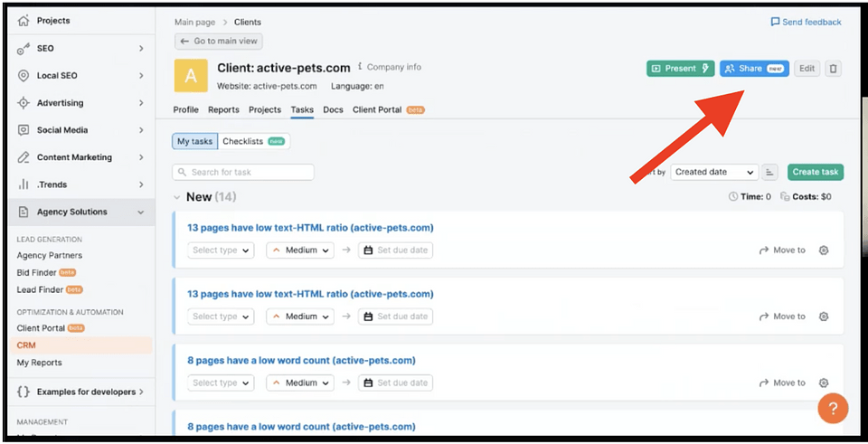Collapse the New tasks group
This screenshot has width=868, height=444.
pyautogui.click(x=176, y=197)
